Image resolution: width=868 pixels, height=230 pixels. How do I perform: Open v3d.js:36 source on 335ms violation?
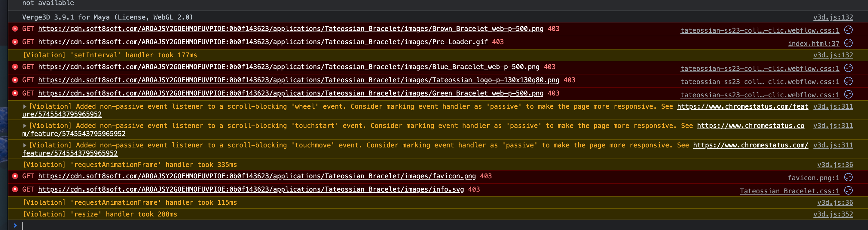point(835,165)
